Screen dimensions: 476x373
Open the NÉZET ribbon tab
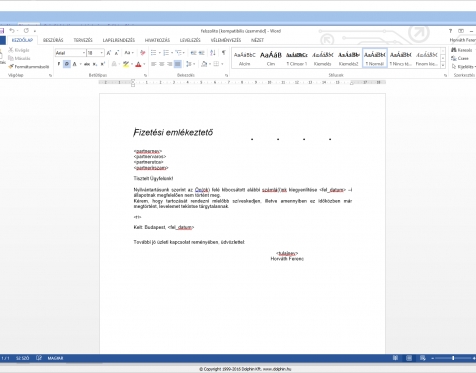pos(257,40)
